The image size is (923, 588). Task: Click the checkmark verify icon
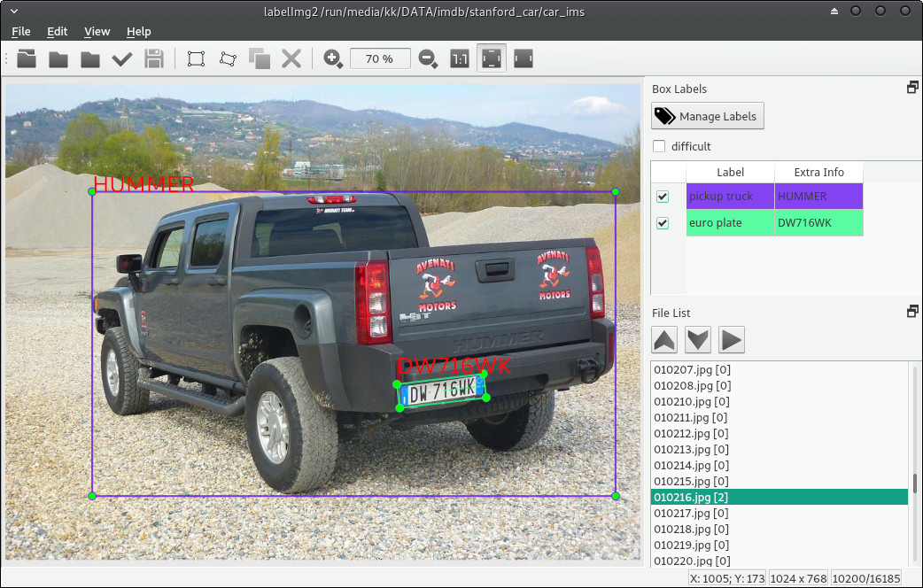point(122,58)
